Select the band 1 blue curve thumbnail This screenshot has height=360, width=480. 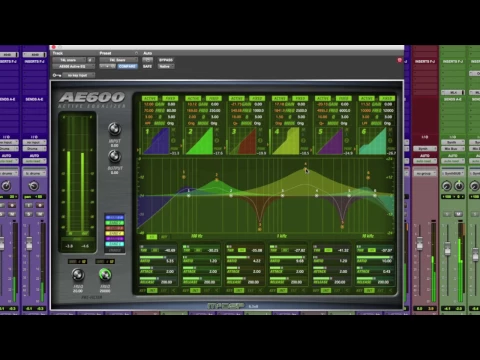(x=157, y=141)
